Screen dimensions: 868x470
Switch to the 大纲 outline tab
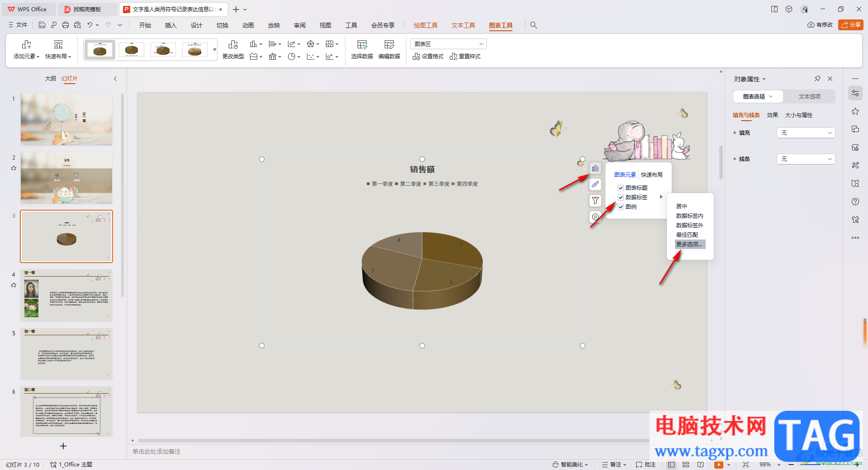[x=50, y=79]
